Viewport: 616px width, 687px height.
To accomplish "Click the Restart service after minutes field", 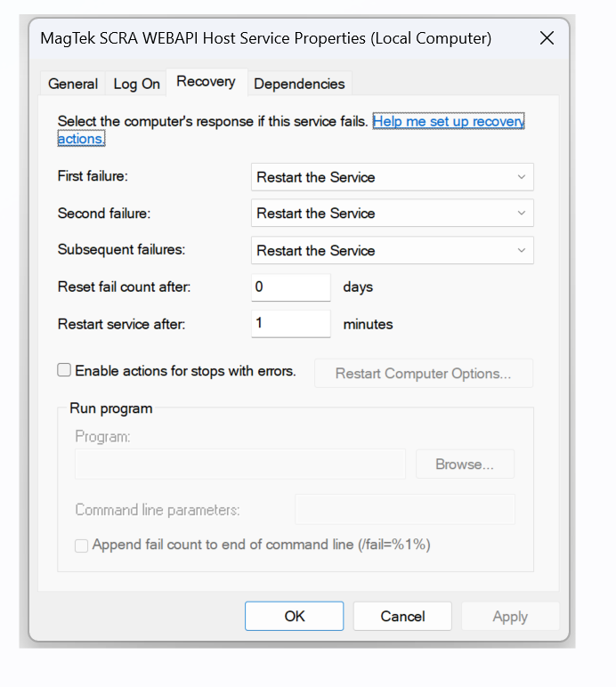I will click(290, 324).
